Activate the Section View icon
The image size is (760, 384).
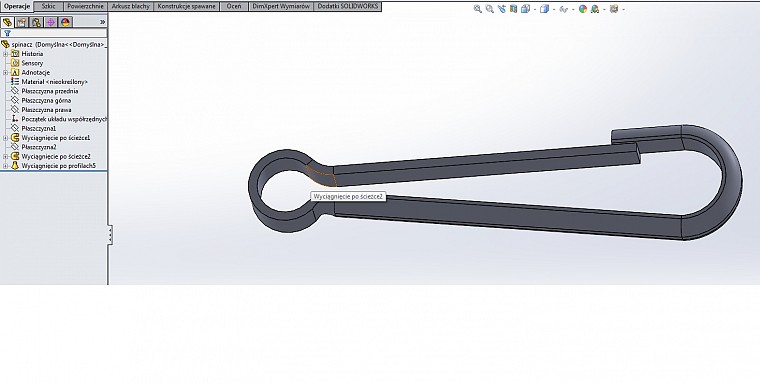513,9
